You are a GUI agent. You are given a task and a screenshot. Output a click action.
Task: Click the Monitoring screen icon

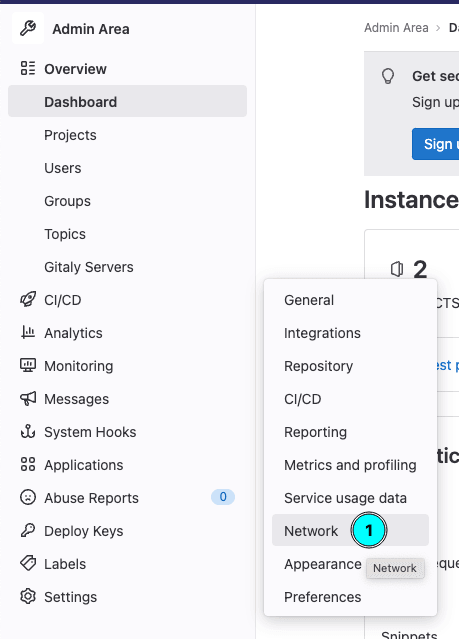pos(28,365)
